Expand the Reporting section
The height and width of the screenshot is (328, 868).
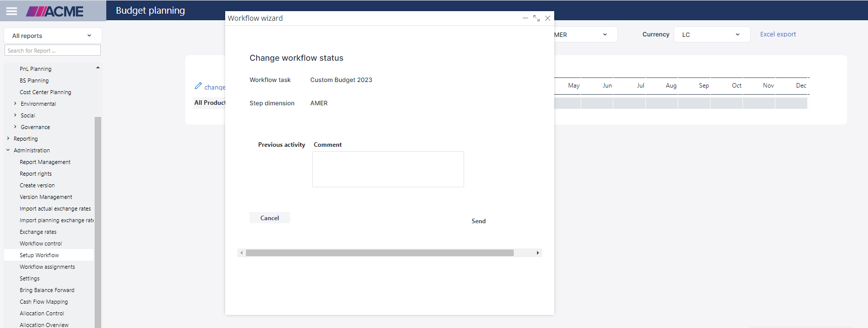[8, 139]
